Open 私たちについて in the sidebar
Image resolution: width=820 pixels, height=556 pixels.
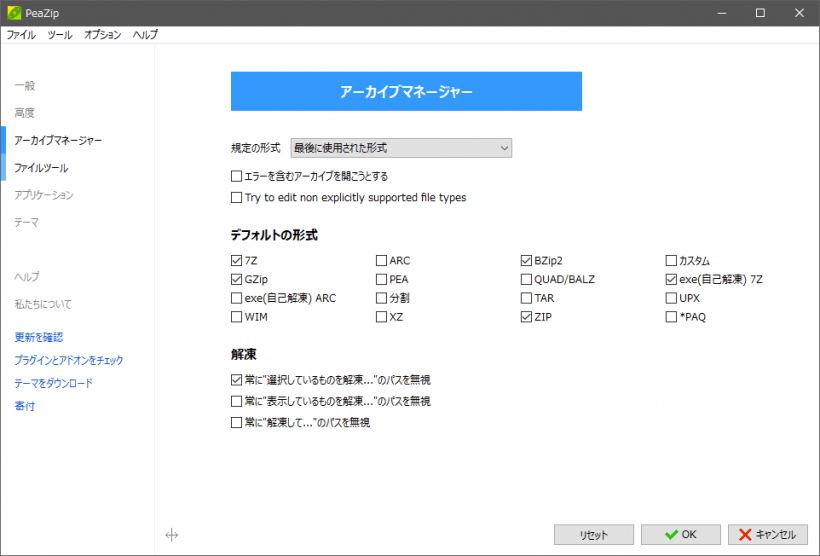pos(43,304)
